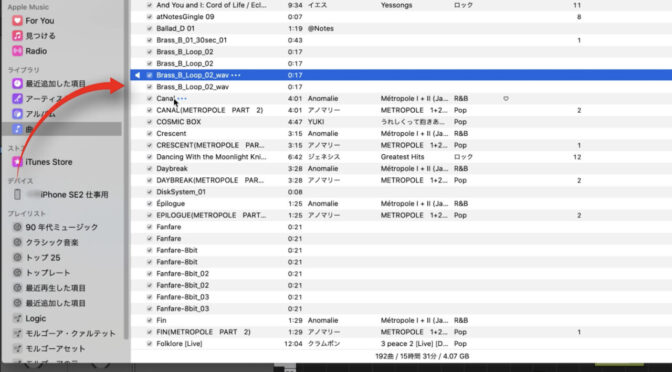Viewport: 672px width, 372px height.
Task: Select the FIN(METROPOLE PART 2) title
Action: click(204, 332)
